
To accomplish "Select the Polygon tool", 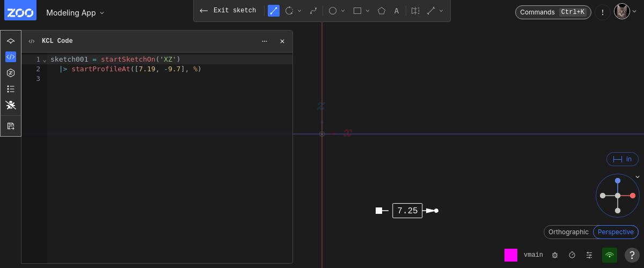I will pos(382,11).
